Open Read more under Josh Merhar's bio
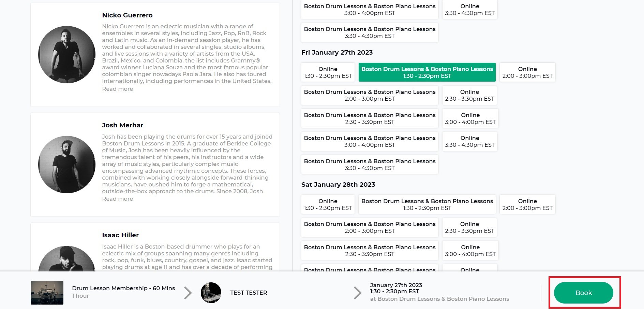 click(118, 199)
